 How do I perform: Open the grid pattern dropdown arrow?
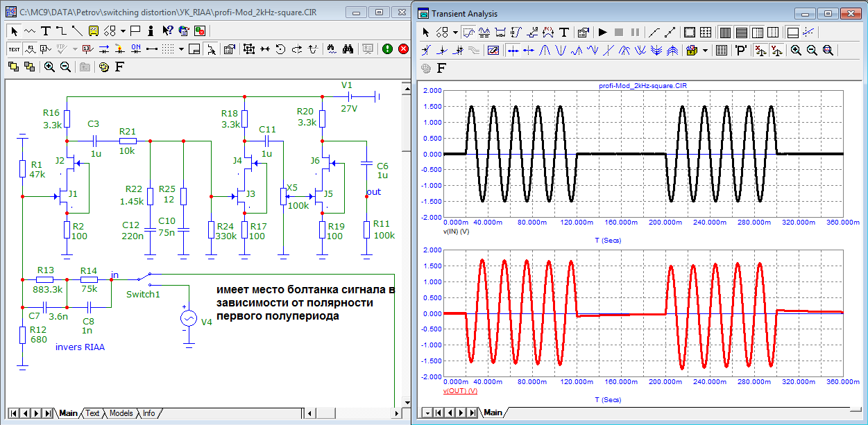[x=181, y=49]
